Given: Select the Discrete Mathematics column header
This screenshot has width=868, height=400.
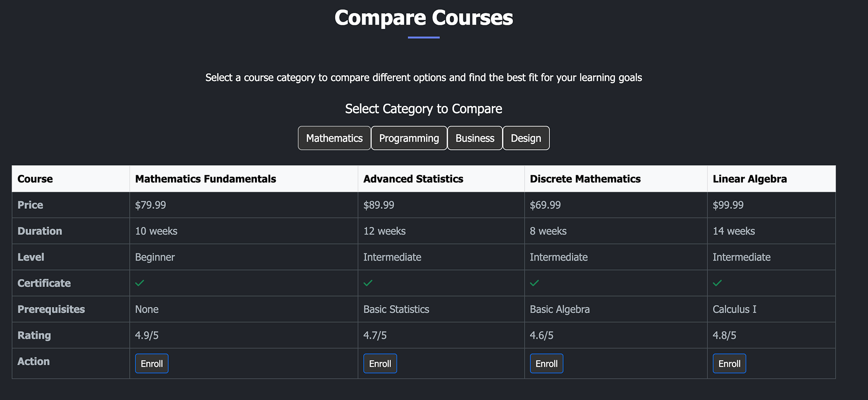Looking at the screenshot, I should (x=585, y=179).
